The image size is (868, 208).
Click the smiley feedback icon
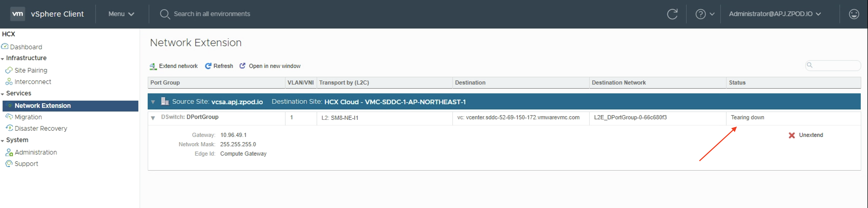pyautogui.click(x=854, y=14)
